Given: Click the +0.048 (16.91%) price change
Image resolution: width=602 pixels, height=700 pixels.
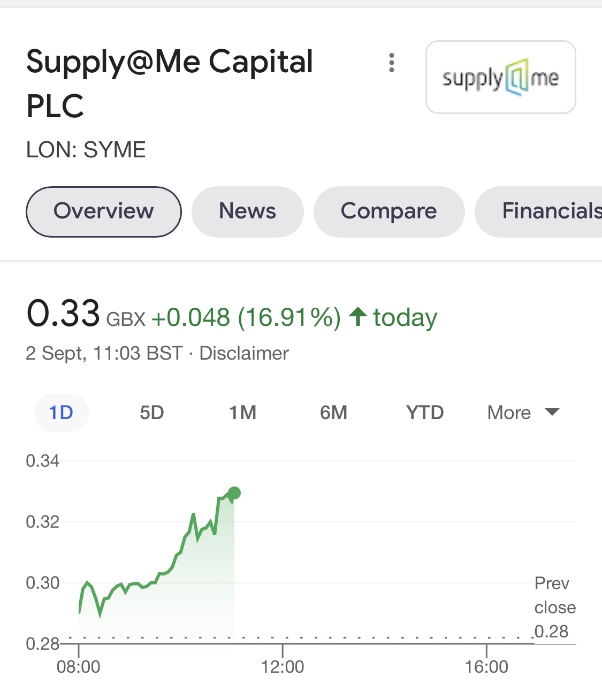Looking at the screenshot, I should (x=246, y=317).
